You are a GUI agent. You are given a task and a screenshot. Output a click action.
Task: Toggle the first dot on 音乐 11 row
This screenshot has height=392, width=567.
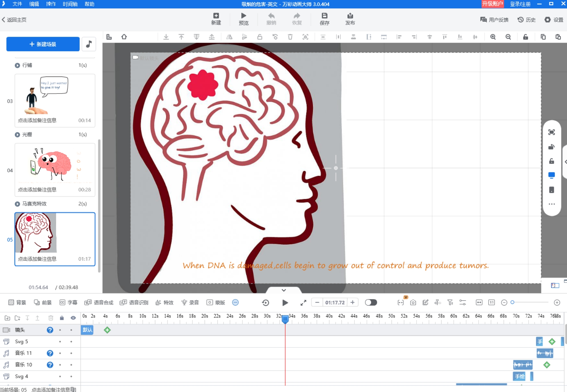[x=60, y=353]
